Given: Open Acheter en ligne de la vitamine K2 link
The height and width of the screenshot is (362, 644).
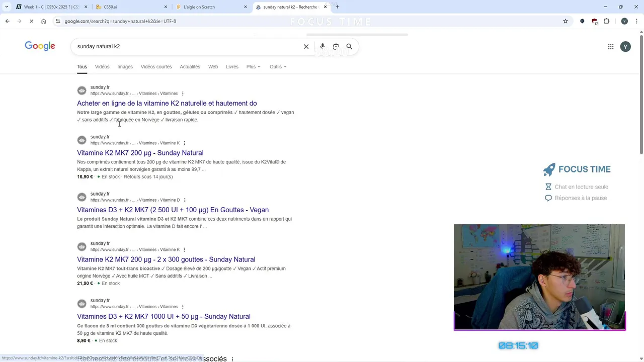Looking at the screenshot, I should 167,103.
